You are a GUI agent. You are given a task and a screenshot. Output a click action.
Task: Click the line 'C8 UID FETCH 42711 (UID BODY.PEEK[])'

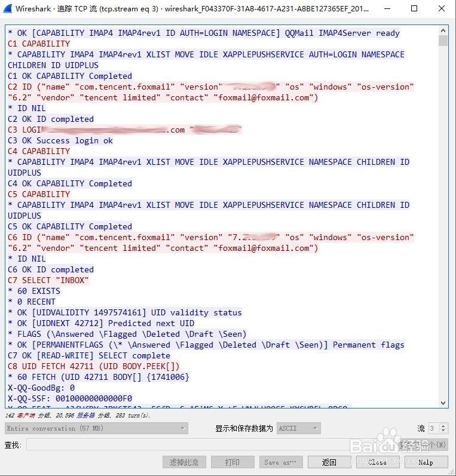pos(94,366)
